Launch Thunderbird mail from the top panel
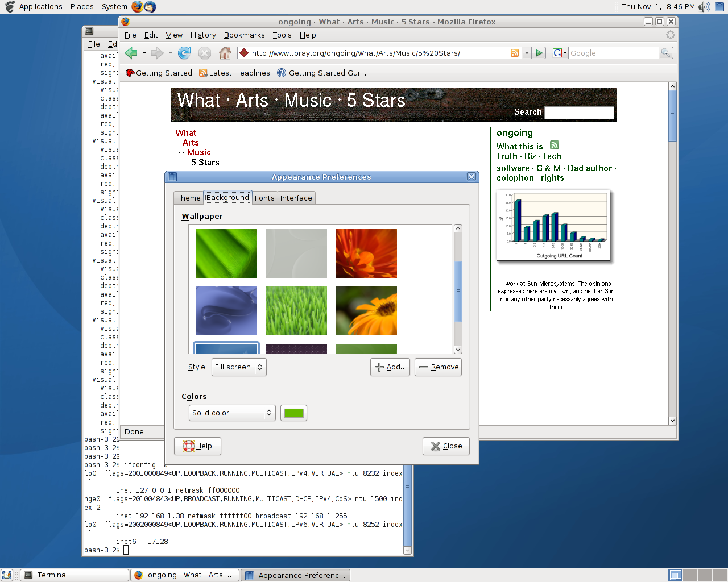Image resolution: width=728 pixels, height=582 pixels. click(150, 6)
